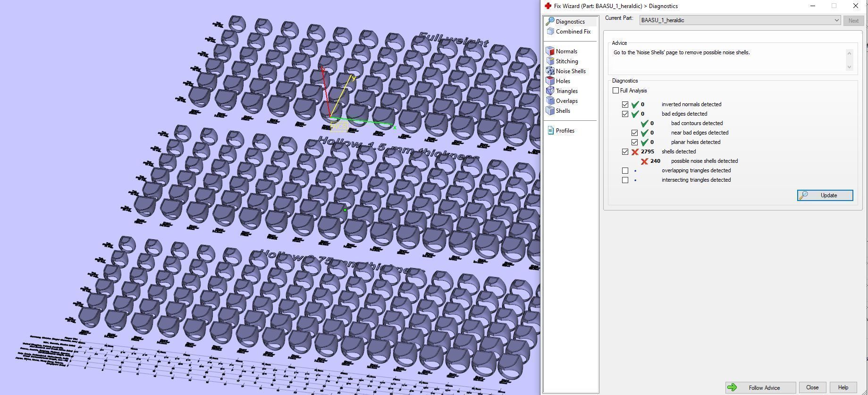
Task: Close the Fix Wizard with title X
Action: [x=856, y=6]
